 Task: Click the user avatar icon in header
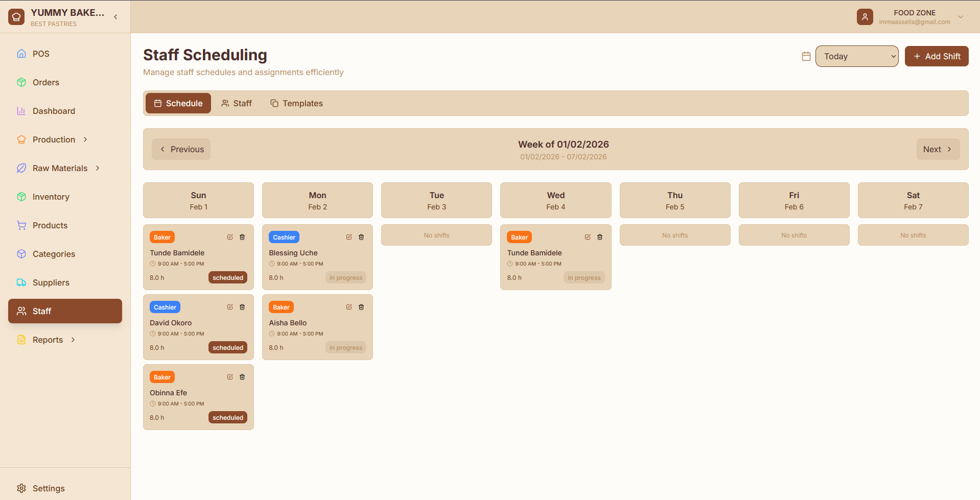(x=865, y=17)
